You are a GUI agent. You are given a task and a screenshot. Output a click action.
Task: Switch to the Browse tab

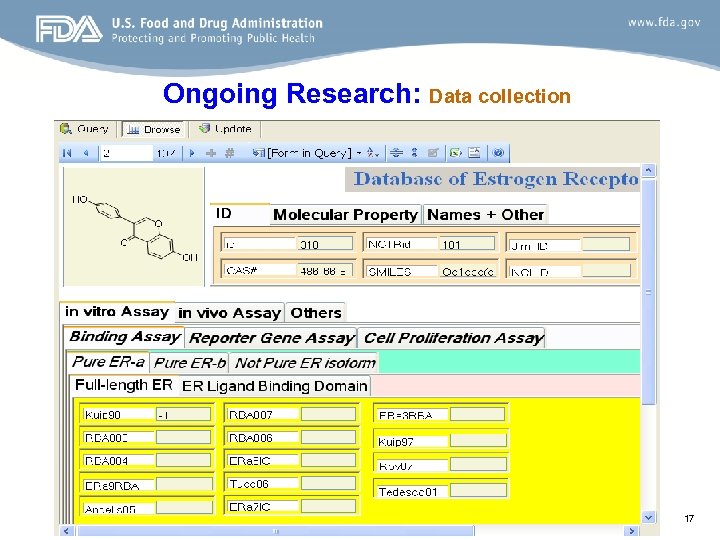point(154,129)
